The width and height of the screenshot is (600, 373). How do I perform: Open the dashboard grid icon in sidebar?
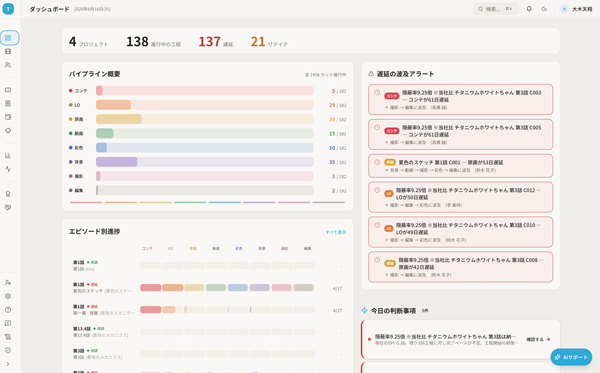click(x=8, y=38)
